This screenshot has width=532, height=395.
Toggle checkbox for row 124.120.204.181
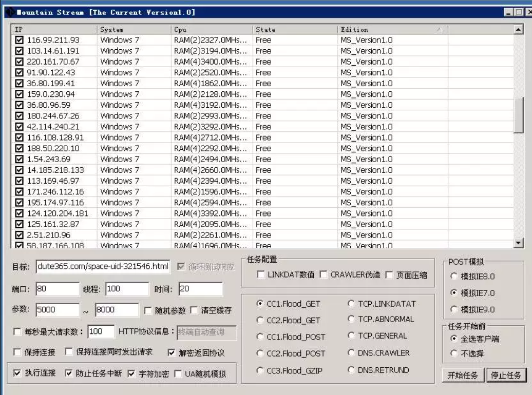(20, 213)
